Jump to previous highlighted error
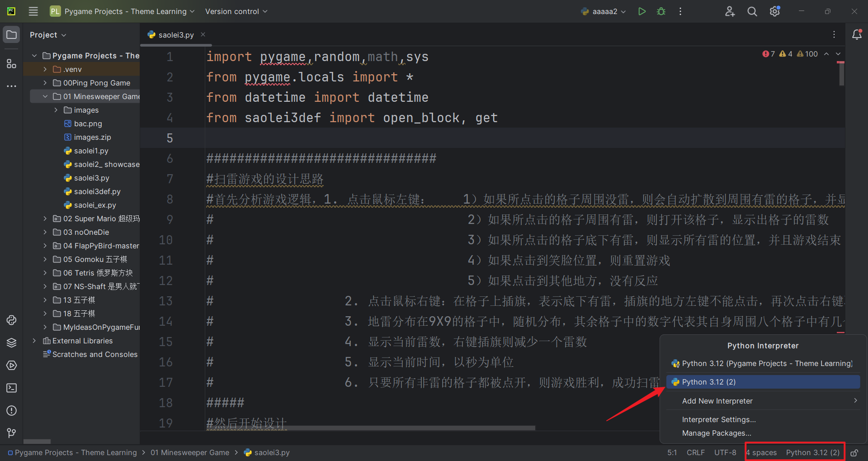 point(826,54)
